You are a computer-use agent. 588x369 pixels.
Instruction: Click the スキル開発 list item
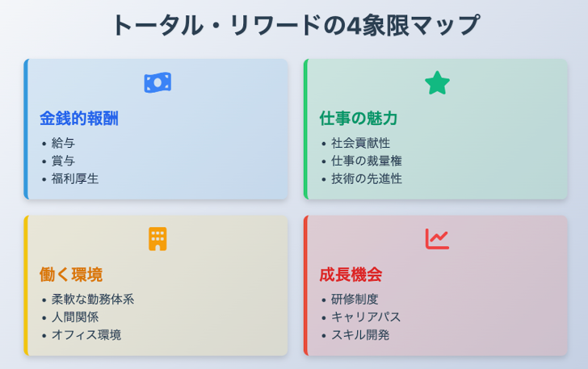pyautogui.click(x=360, y=334)
